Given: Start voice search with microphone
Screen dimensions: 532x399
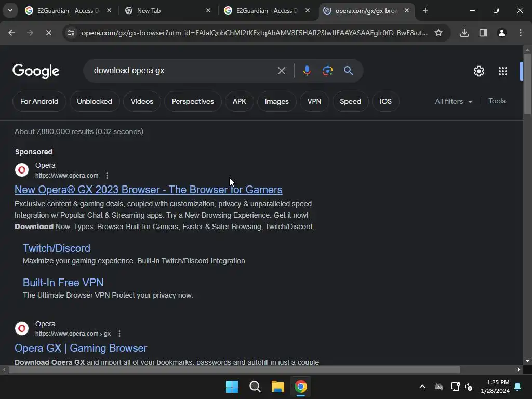Looking at the screenshot, I should pos(307,71).
